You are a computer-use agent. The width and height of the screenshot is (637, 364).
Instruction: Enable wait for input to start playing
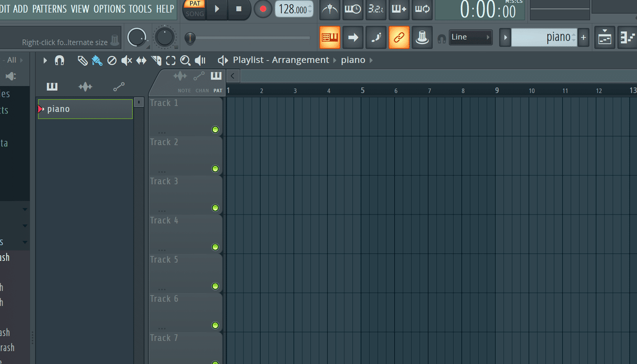tap(353, 9)
